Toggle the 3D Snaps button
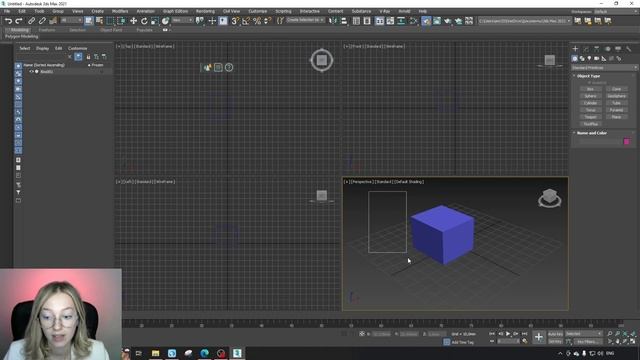Viewport: 640px width, 360px height. click(235, 21)
